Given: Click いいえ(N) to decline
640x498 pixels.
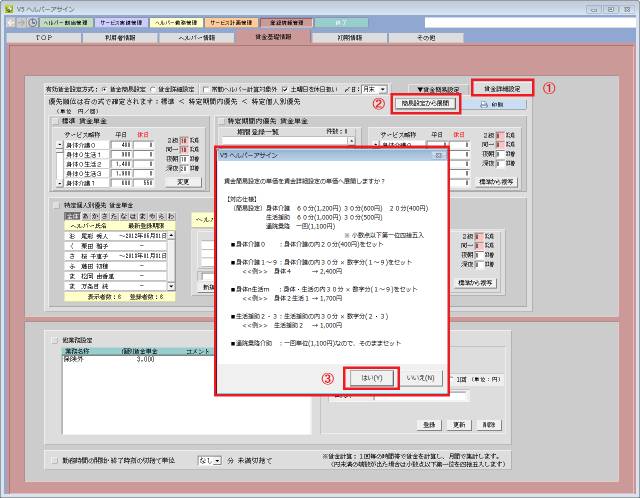Looking at the screenshot, I should coord(419,377).
